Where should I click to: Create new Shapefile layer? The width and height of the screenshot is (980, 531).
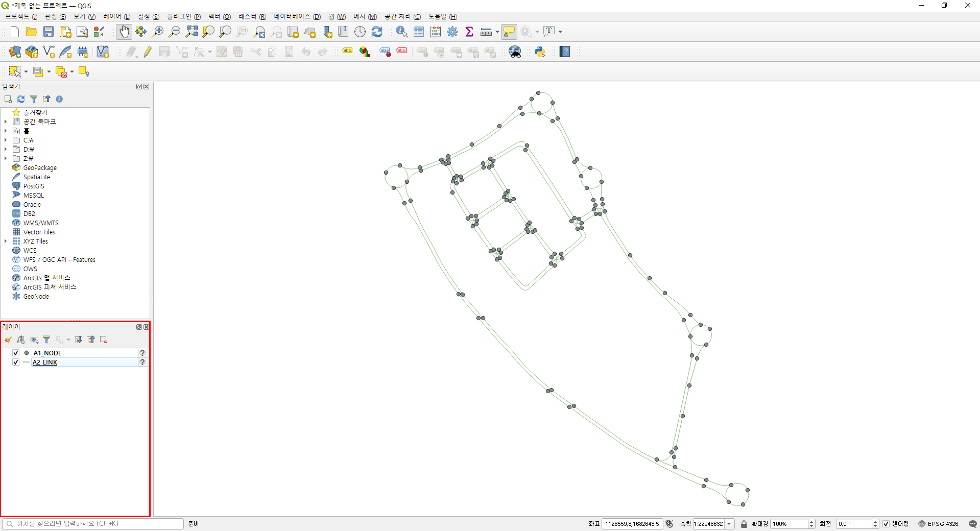(x=49, y=52)
